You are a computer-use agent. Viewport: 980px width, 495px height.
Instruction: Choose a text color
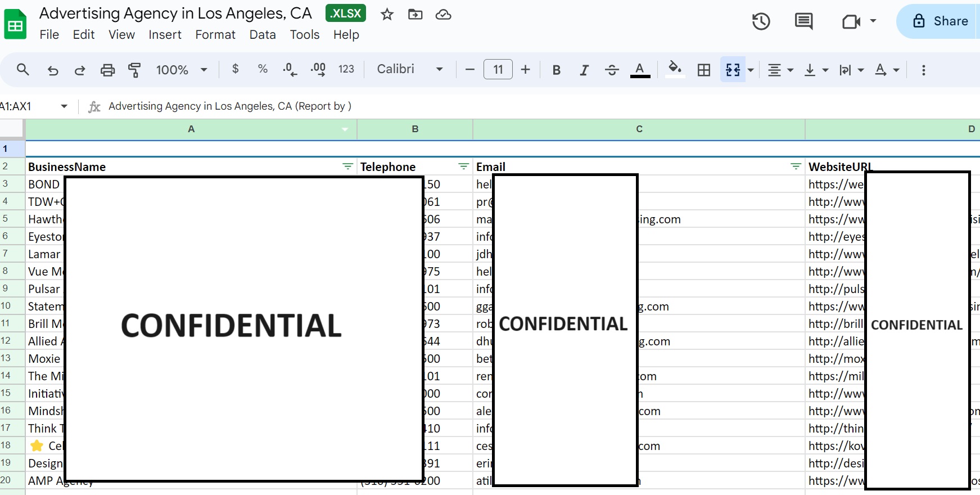click(640, 70)
